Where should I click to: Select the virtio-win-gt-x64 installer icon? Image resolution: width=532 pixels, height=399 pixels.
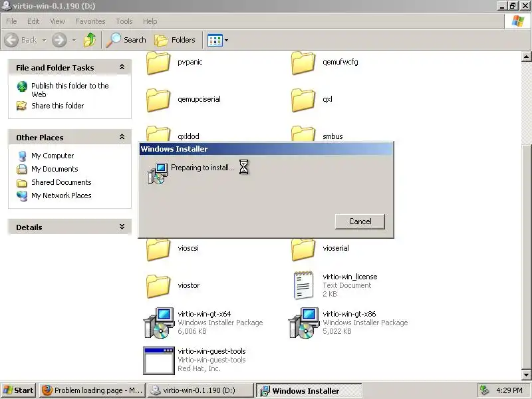(159, 323)
